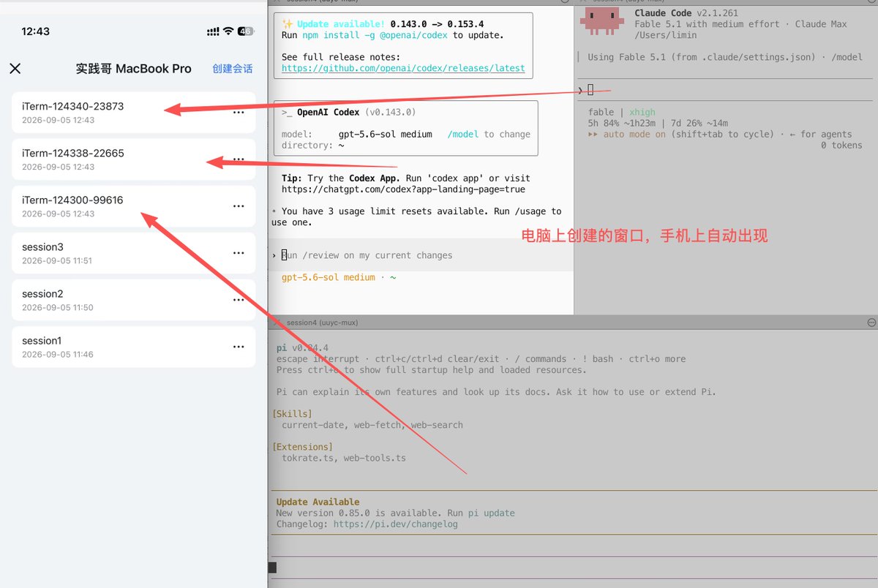
Task: Click the session4 pane menu icon
Action: pyautogui.click(x=871, y=322)
